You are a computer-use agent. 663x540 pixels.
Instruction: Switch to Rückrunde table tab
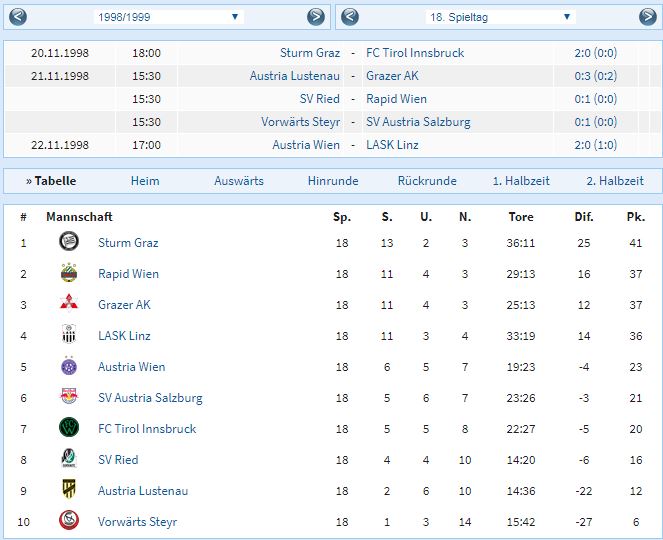pyautogui.click(x=427, y=181)
